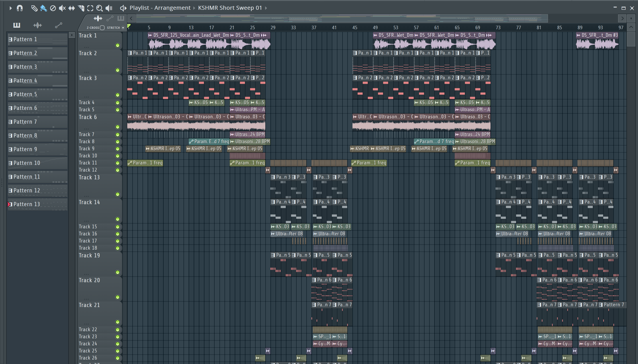This screenshot has height=364, width=638.
Task: Select the Slice tool
Action: click(81, 8)
